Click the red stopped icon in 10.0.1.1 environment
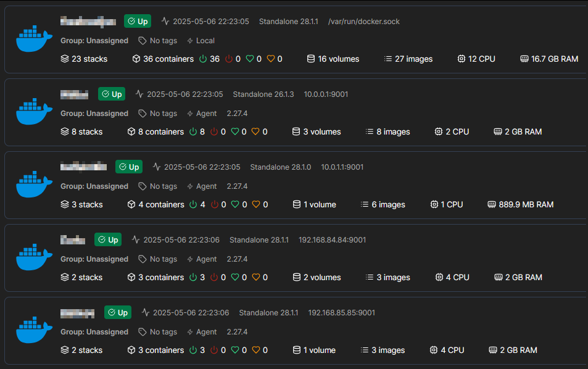 click(215, 204)
